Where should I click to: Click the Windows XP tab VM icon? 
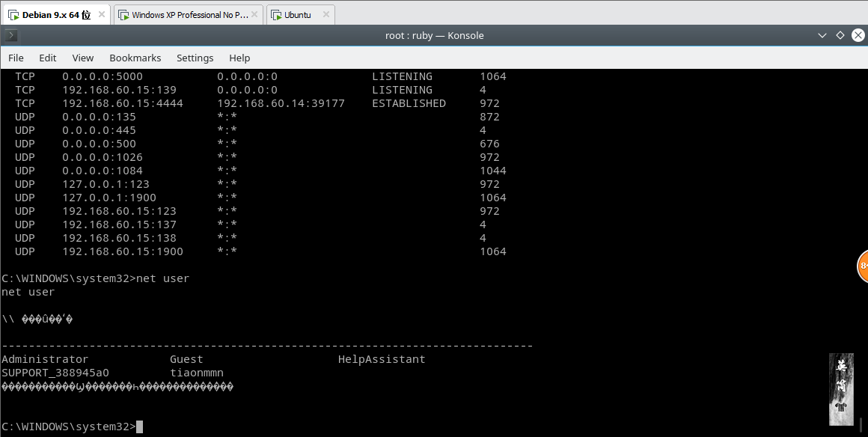click(x=123, y=15)
